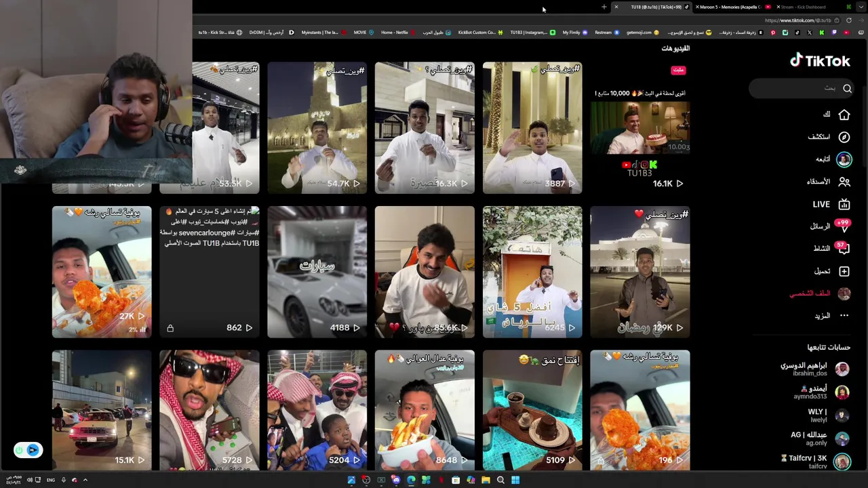Open a new browser tab
868x488 pixels.
click(x=604, y=7)
